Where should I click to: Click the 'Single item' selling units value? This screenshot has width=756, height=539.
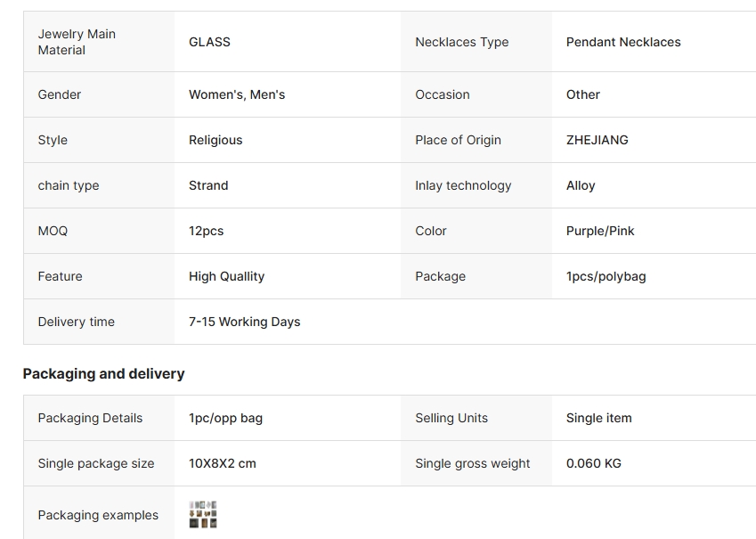pyautogui.click(x=598, y=418)
